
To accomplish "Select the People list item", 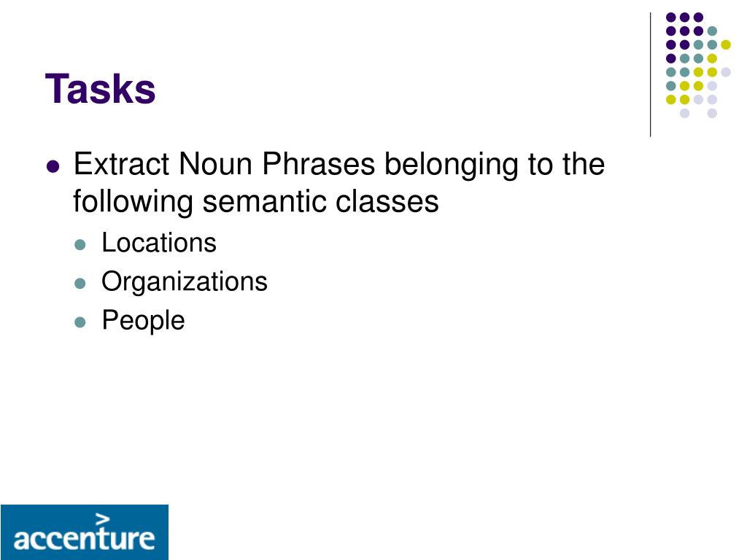I will click(x=143, y=321).
